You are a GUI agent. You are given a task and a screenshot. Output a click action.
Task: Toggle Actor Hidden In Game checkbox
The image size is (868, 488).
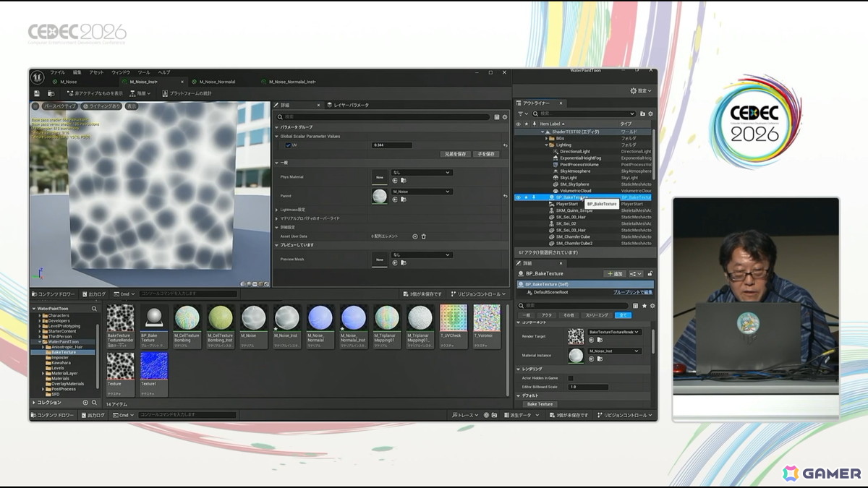571,378
